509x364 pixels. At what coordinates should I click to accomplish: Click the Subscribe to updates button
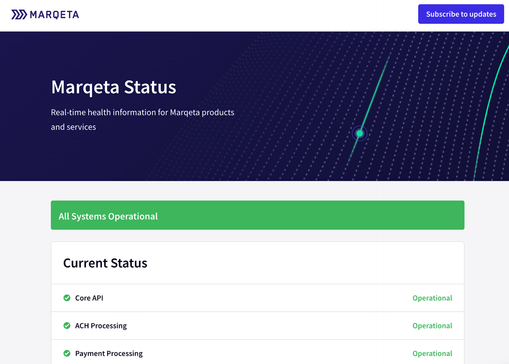point(461,14)
